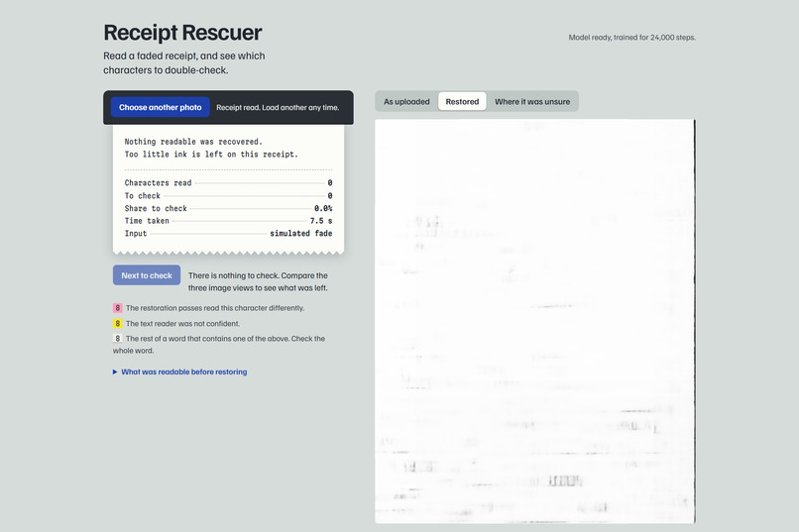Click the white legend swatch with 8
This screenshot has height=532, width=799.
point(118,339)
